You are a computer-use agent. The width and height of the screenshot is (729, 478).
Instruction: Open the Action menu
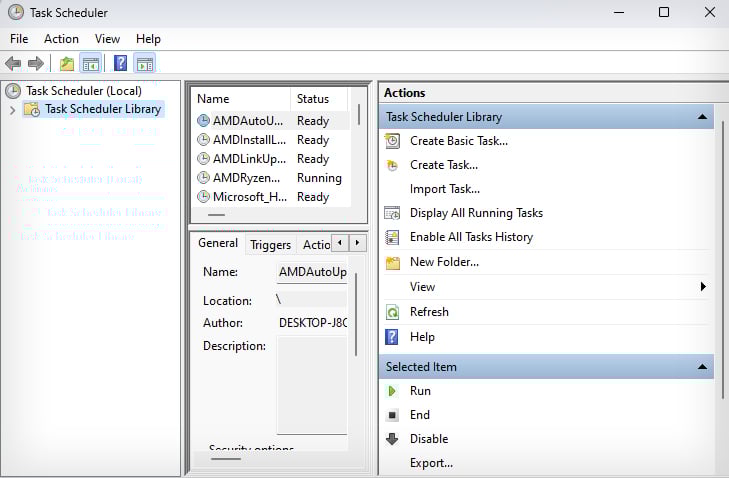(61, 39)
